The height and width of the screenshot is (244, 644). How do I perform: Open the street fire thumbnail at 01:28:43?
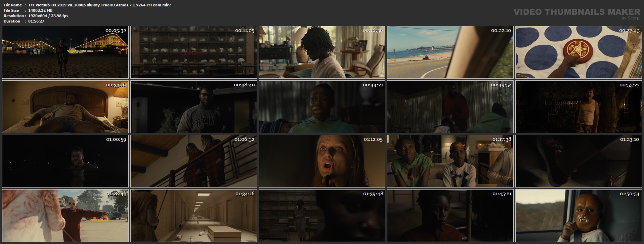click(x=65, y=216)
